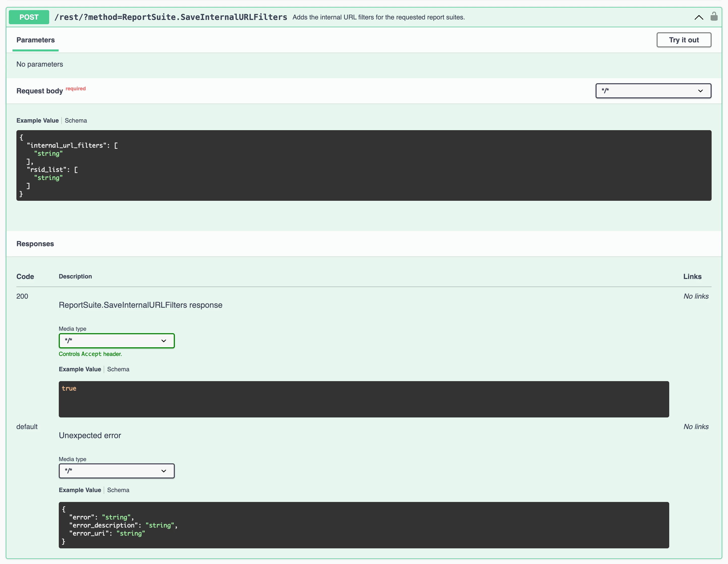Viewport: 728px width, 564px height.
Task: Click the Try it out button
Action: point(684,40)
